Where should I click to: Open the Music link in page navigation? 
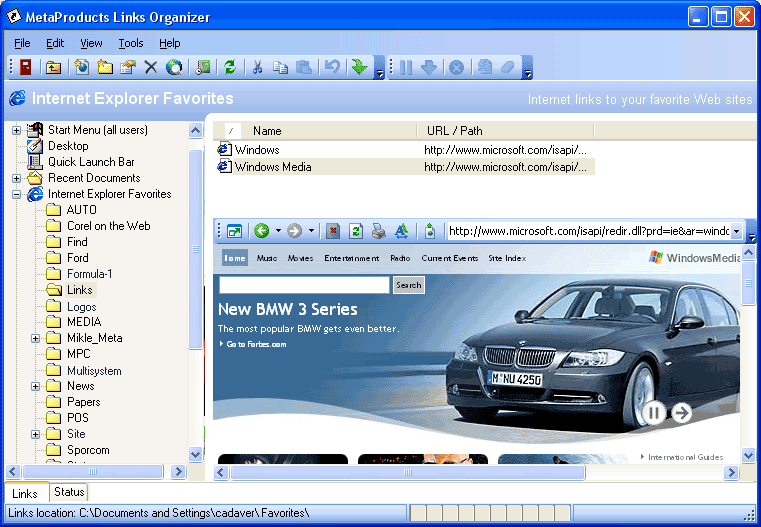click(x=267, y=258)
